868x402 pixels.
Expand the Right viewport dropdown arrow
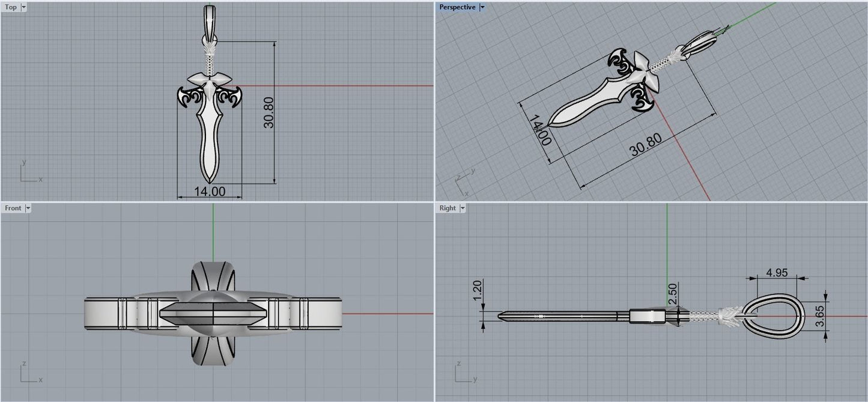(x=462, y=208)
